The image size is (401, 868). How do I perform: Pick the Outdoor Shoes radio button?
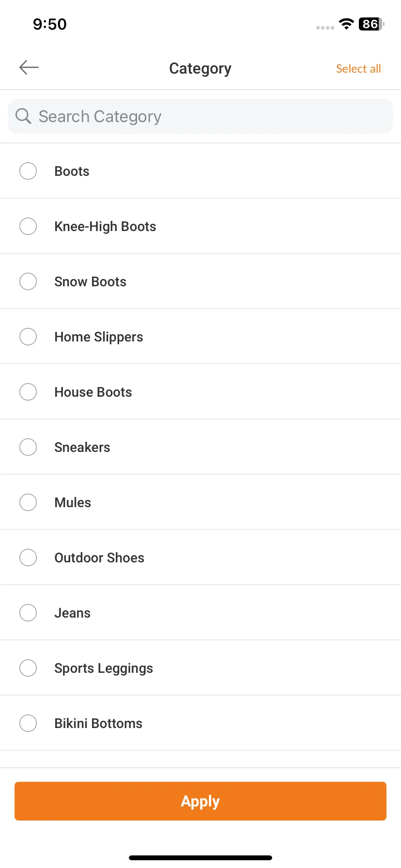(28, 558)
